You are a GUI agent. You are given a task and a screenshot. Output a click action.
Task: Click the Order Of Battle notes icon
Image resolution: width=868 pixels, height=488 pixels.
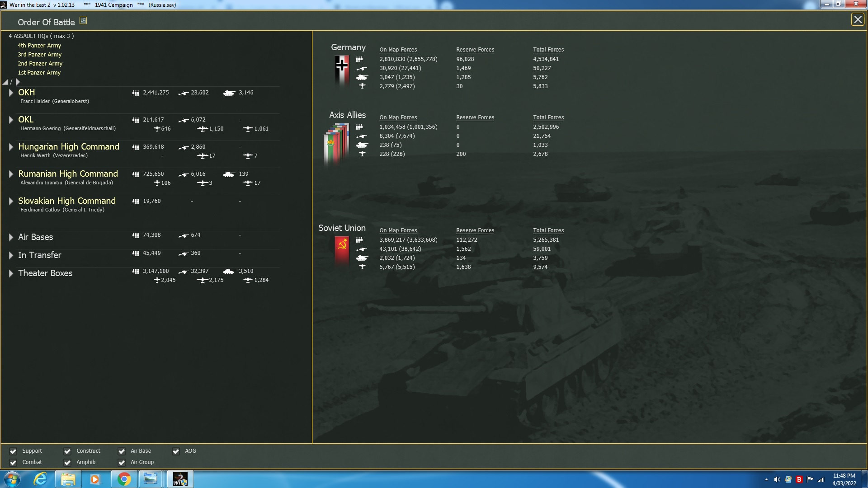pyautogui.click(x=83, y=20)
